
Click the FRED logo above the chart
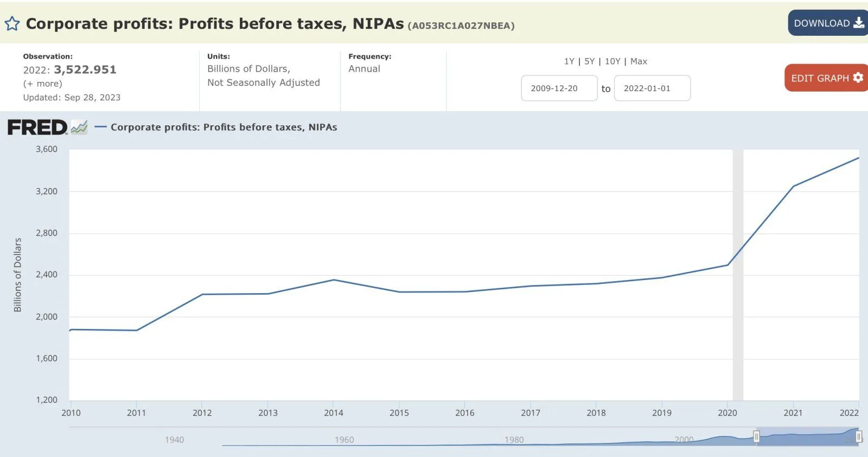(x=37, y=128)
